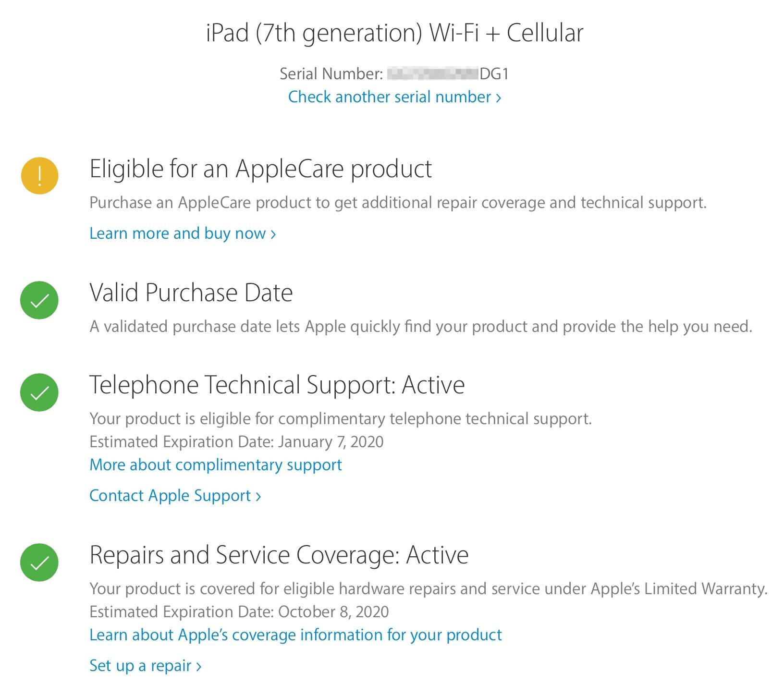Screen dimensions: 784x684
Task: Click the January 7, 2020 expiration date line
Action: click(236, 442)
